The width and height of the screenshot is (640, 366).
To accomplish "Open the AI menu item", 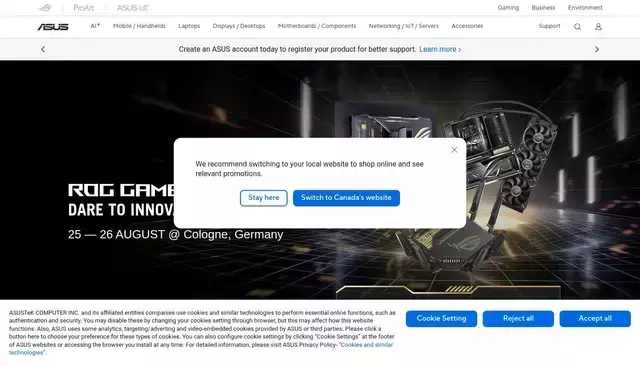I will [x=95, y=26].
